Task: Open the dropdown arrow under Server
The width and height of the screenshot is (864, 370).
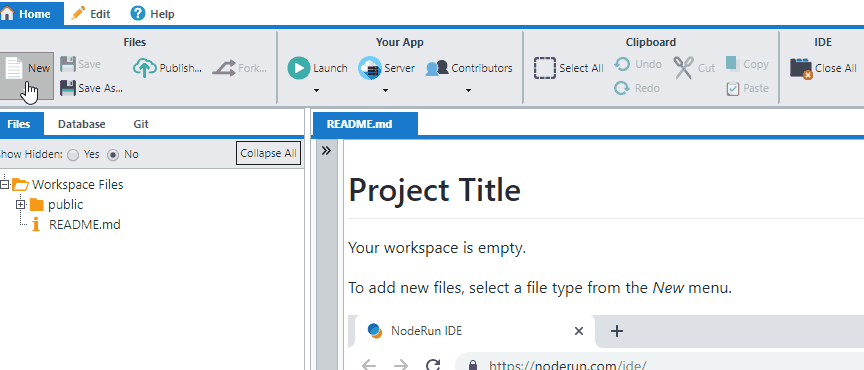Action: [x=386, y=90]
